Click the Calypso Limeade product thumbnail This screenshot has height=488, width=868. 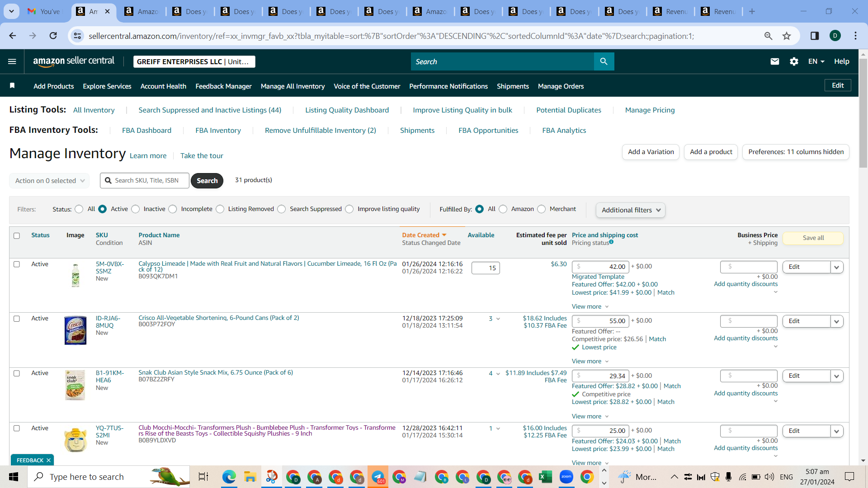click(x=75, y=276)
